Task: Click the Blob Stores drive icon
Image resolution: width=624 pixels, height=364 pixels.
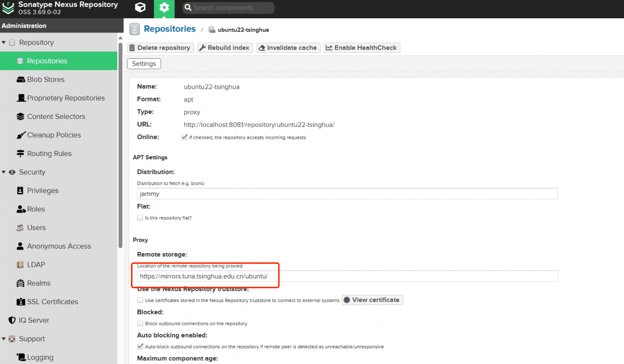Action: (21, 79)
